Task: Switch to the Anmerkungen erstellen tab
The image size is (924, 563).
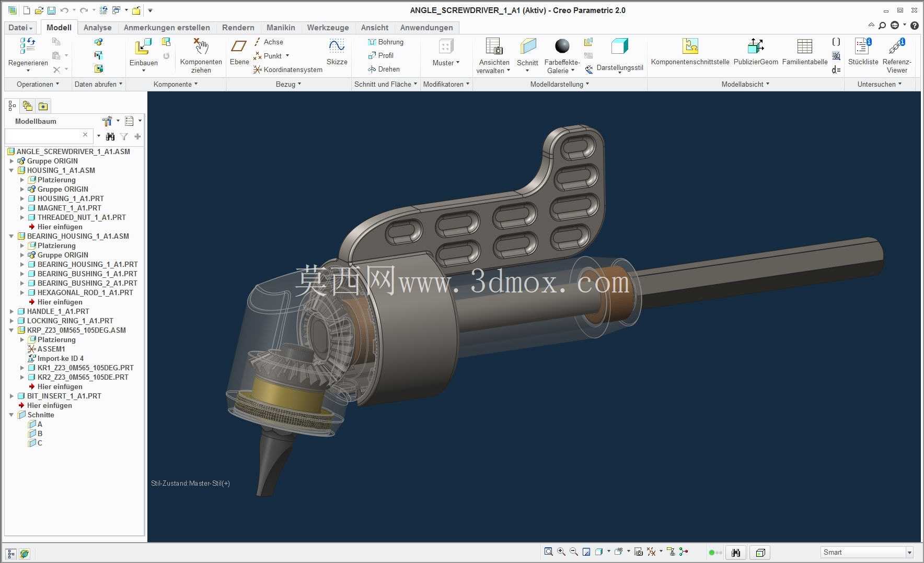Action: click(x=167, y=28)
